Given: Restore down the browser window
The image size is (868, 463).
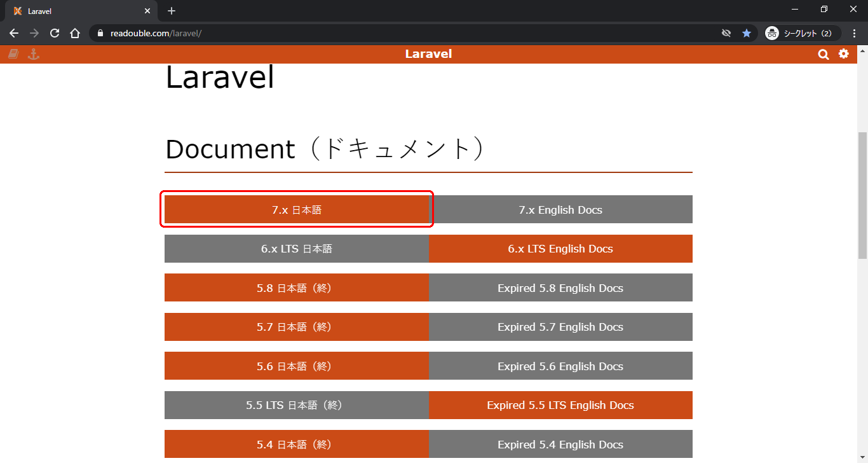Looking at the screenshot, I should (824, 9).
